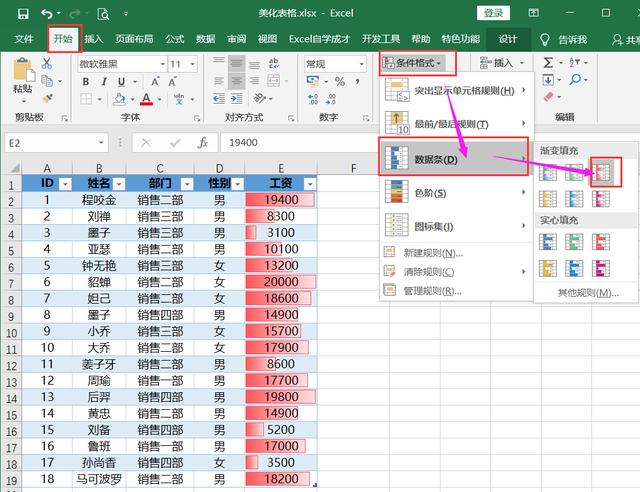Open the filter dropdown for the ID column
Viewport: 640px width, 492px height.
(x=65, y=184)
